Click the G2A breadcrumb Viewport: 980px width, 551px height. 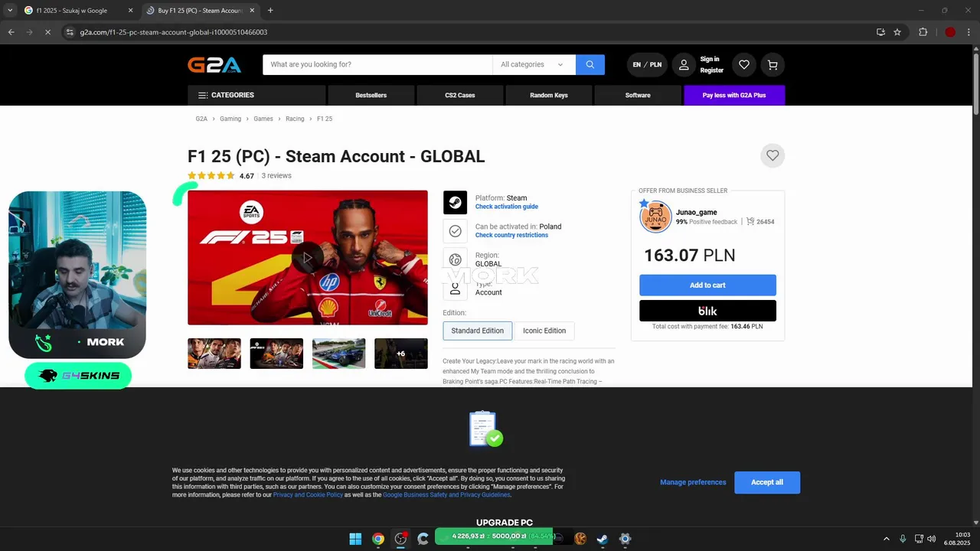tap(201, 119)
